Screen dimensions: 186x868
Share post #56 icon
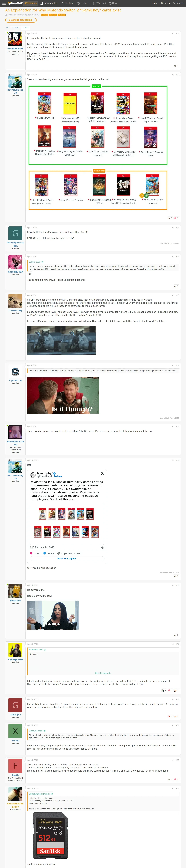tap(173, 365)
